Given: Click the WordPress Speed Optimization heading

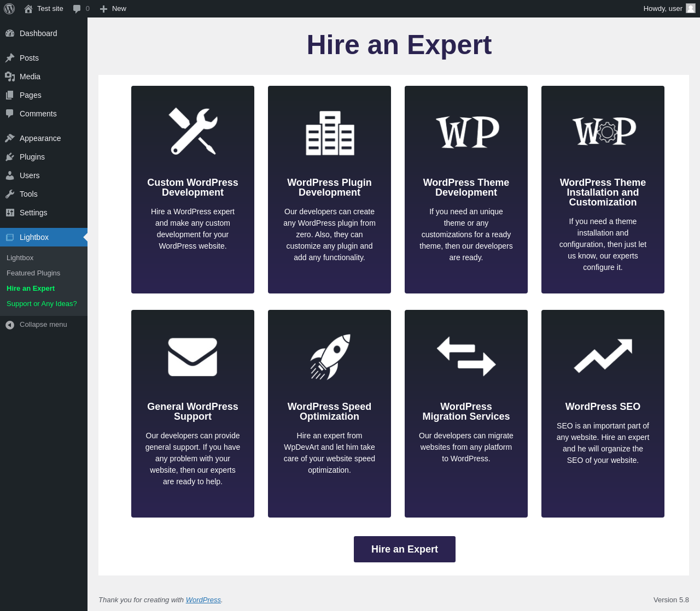Looking at the screenshot, I should (x=329, y=412).
